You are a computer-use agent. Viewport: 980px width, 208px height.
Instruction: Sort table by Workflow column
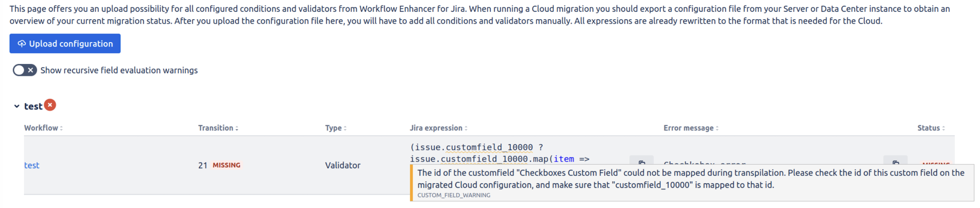(x=43, y=128)
